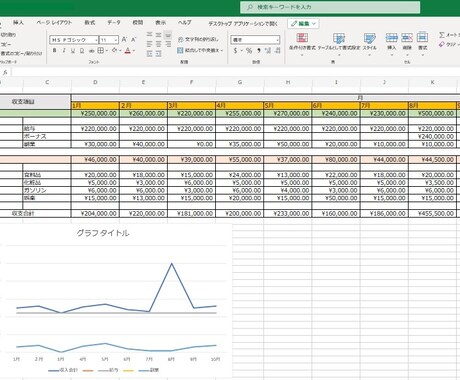
Task: Apply the red font color
Action: click(x=128, y=51)
